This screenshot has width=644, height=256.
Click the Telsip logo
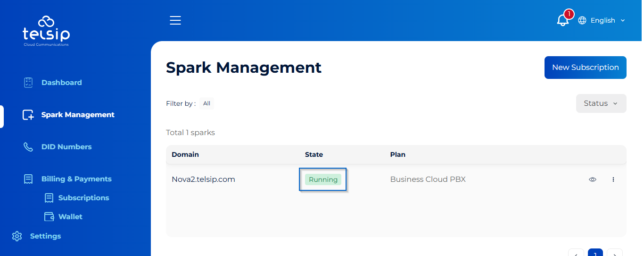click(46, 31)
